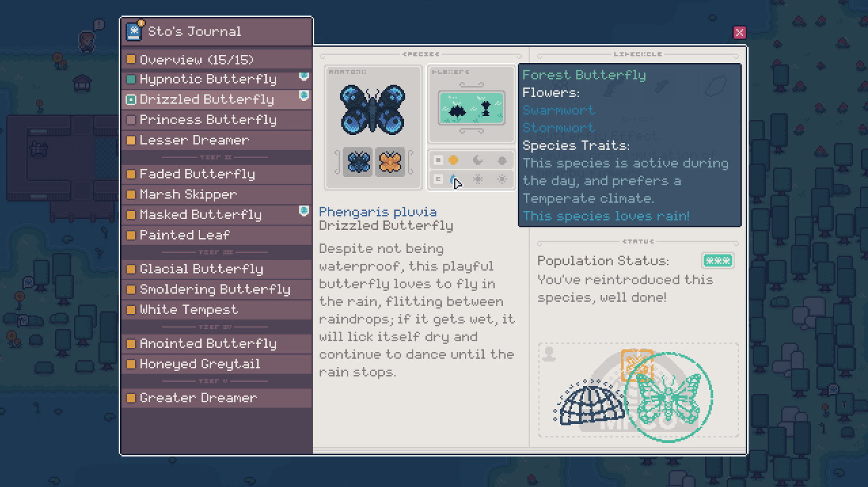868x487 pixels.
Task: Select the moon nighttime activity icon
Action: [x=477, y=160]
